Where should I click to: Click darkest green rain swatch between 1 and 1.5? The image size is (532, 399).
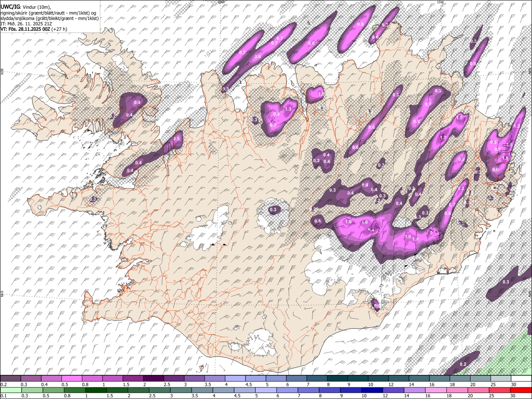click(x=96, y=390)
